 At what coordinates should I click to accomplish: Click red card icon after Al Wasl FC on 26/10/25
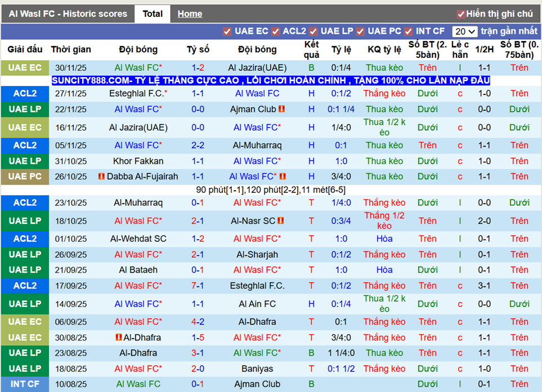283,177
